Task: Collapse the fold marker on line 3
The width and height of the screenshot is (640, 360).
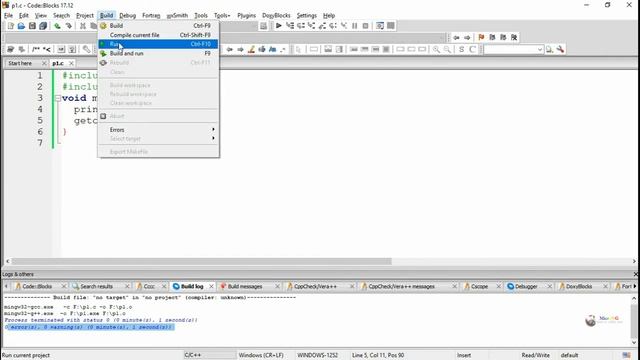Action: click(x=58, y=98)
